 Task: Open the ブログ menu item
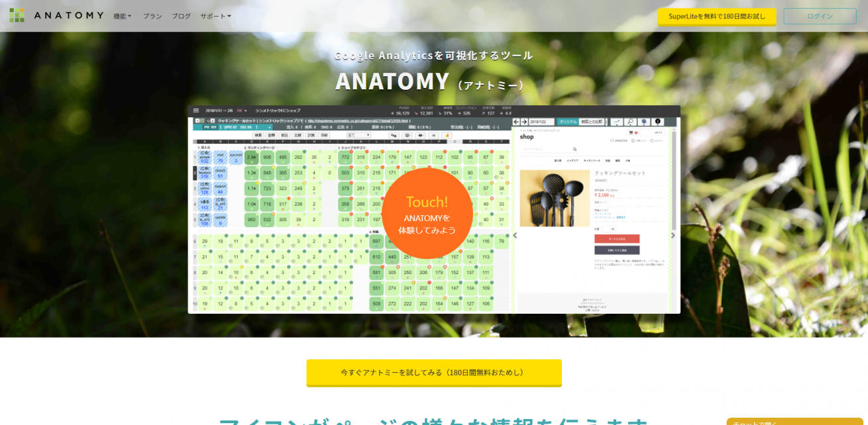pyautogui.click(x=181, y=16)
